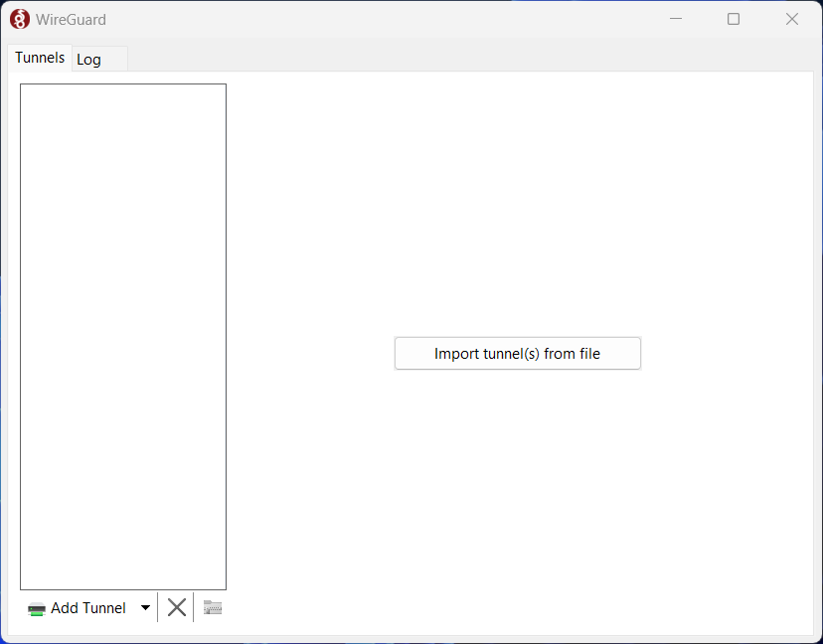Add a new WireGuard tunnel
The height and width of the screenshot is (644, 823).
point(87,607)
